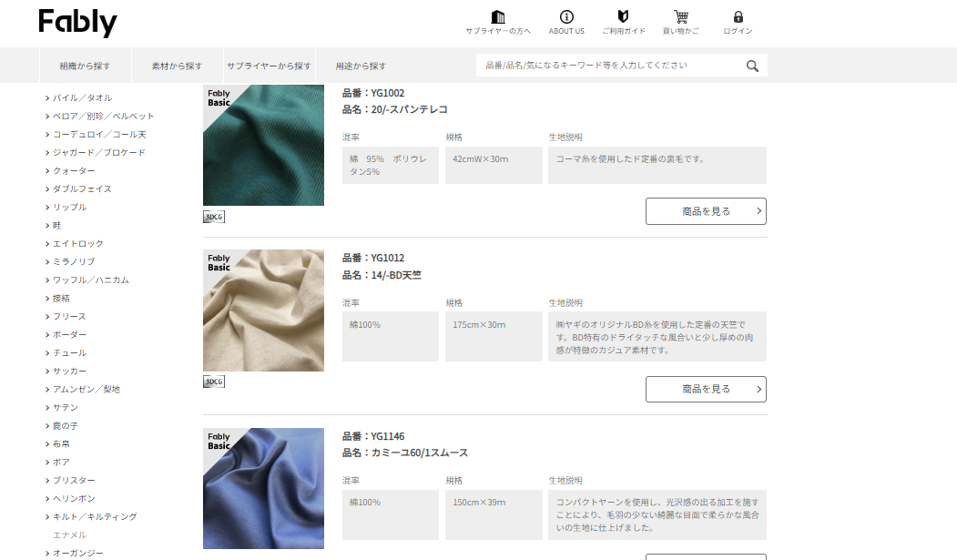Image resolution: width=957 pixels, height=560 pixels.
Task: Open the 素材から探す menu
Action: click(x=177, y=66)
